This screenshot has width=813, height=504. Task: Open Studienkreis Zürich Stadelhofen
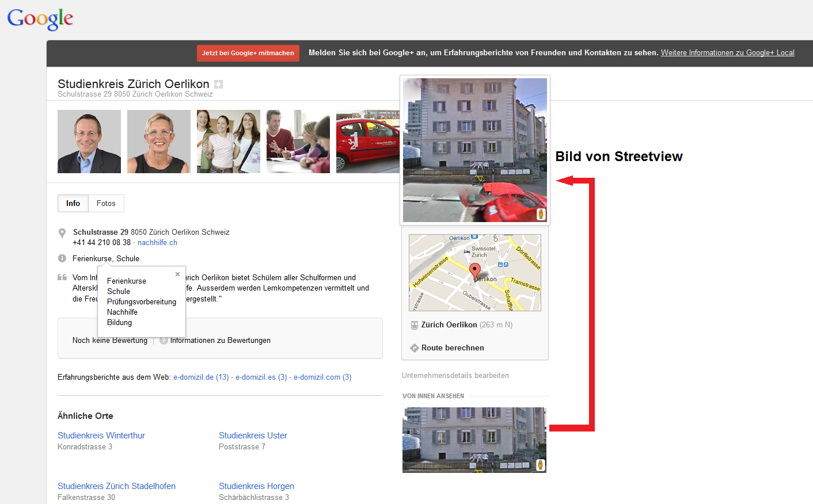coord(116,486)
